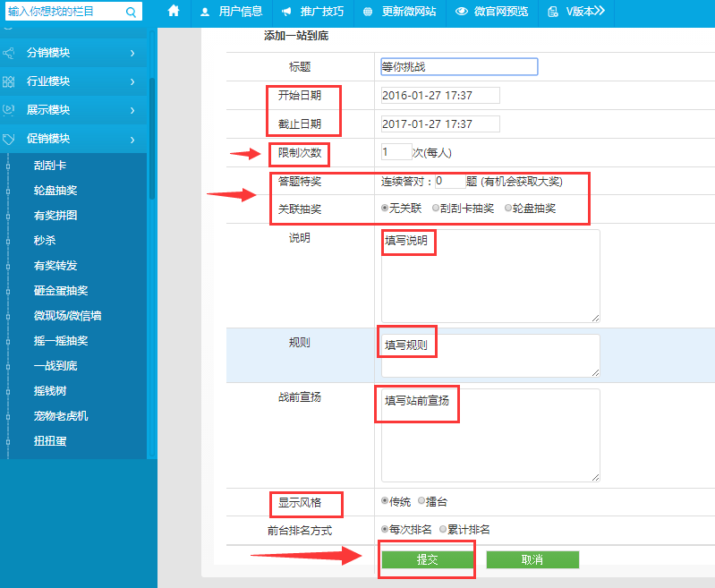Screen dimensions: 715x588
Task: Select the 轮盘抽奖 radio for 关联抽奖
Action: click(x=508, y=208)
